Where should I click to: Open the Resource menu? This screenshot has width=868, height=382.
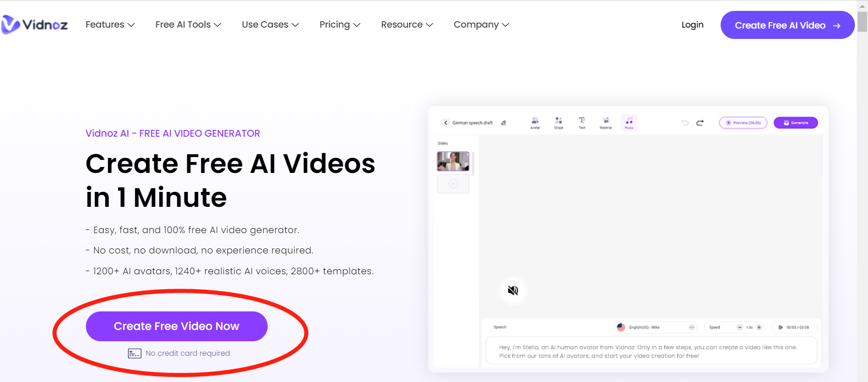pos(407,24)
